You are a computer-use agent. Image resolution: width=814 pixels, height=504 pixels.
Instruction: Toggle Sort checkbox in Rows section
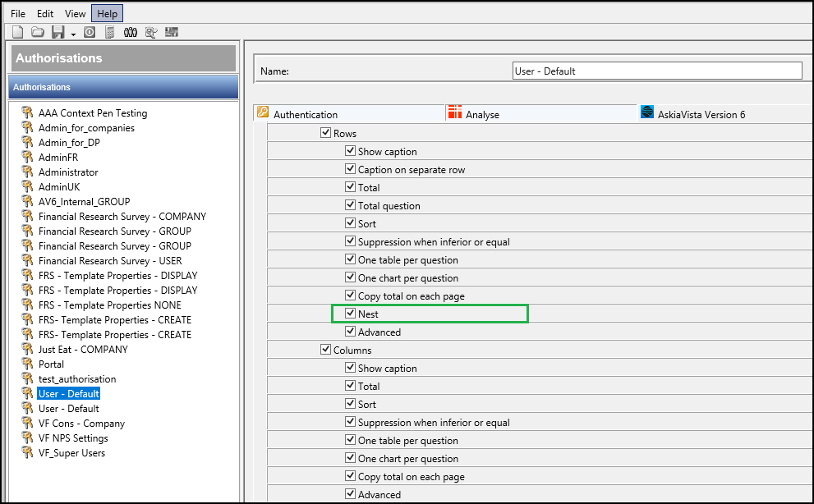351,223
